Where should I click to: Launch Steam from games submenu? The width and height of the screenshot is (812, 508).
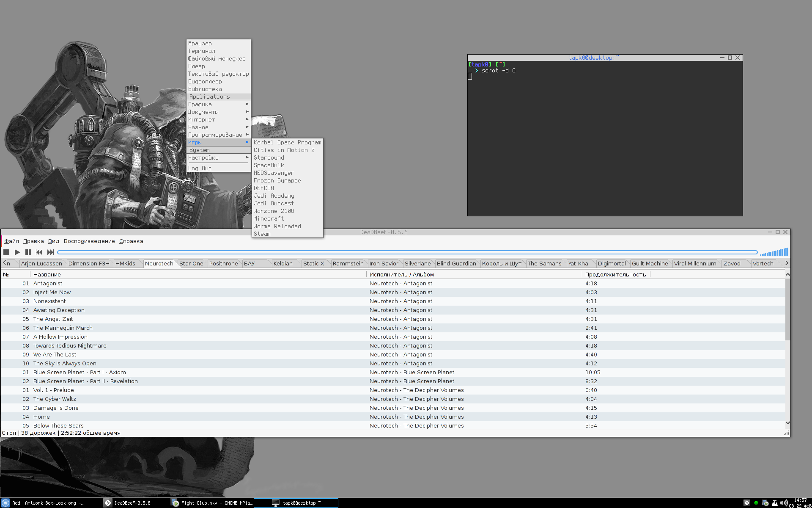(288, 234)
